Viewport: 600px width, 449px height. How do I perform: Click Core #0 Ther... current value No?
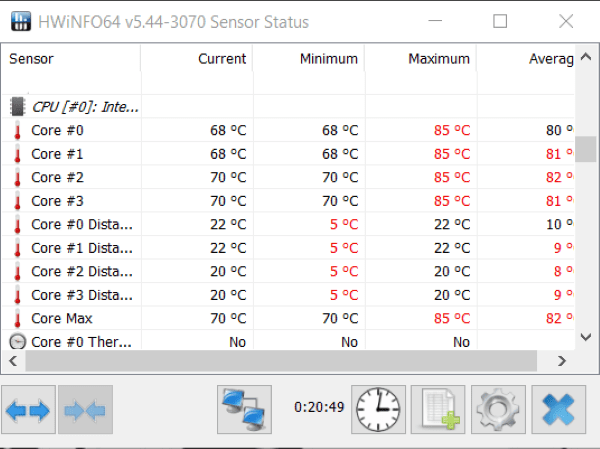coord(237,342)
